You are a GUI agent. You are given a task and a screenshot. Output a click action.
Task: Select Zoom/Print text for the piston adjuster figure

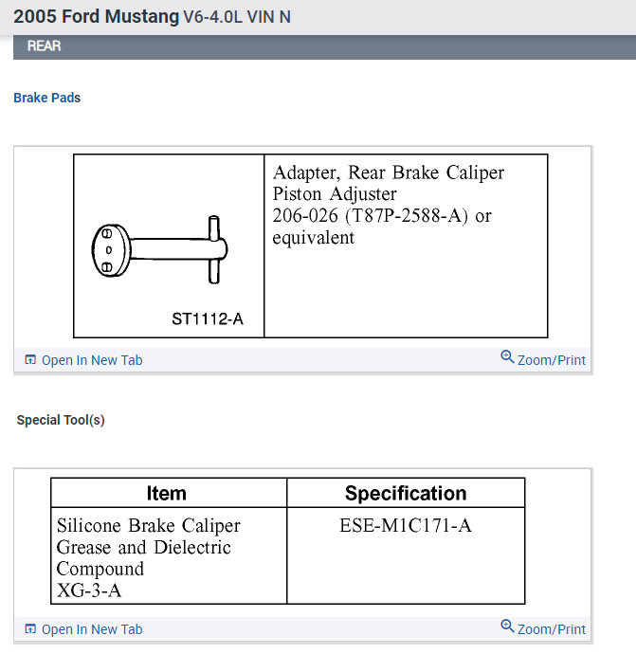pos(552,360)
